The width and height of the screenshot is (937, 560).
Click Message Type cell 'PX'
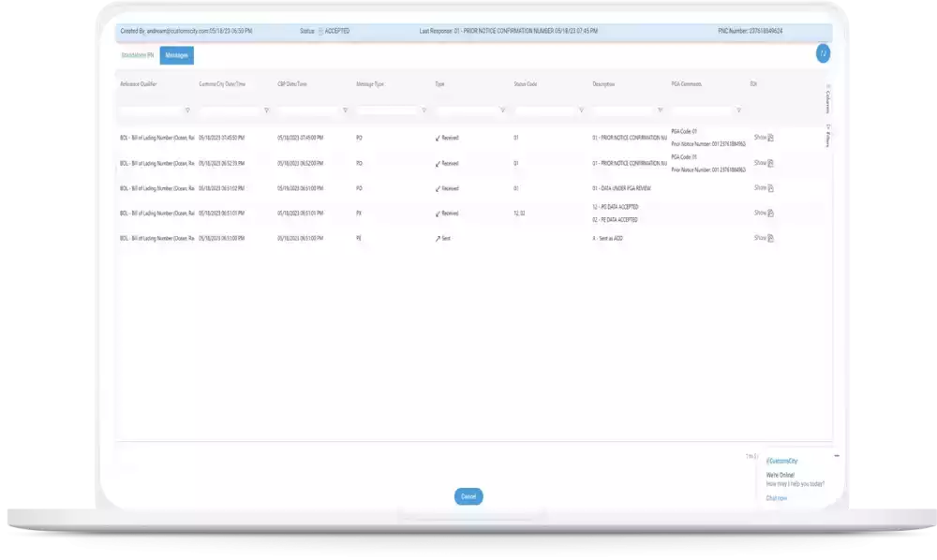click(359, 214)
